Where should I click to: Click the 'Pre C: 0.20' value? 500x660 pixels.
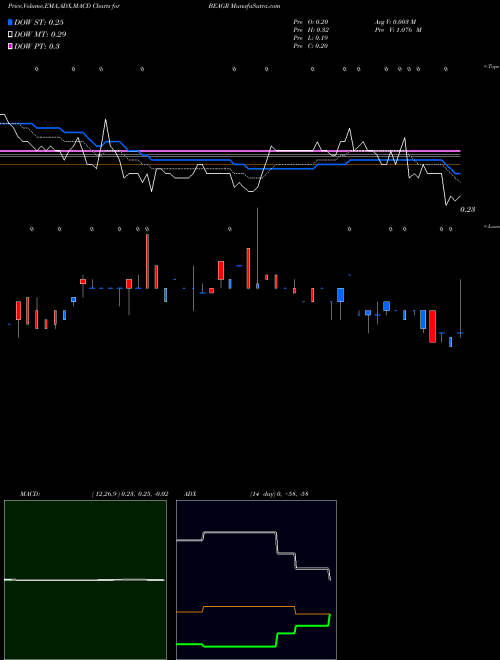pos(311,46)
